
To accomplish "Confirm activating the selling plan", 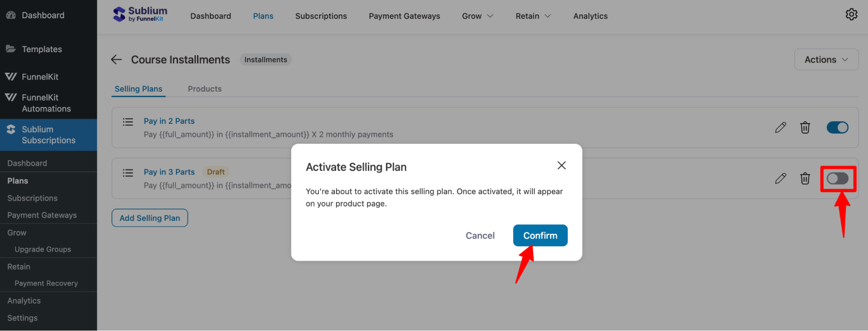I will click(x=540, y=235).
